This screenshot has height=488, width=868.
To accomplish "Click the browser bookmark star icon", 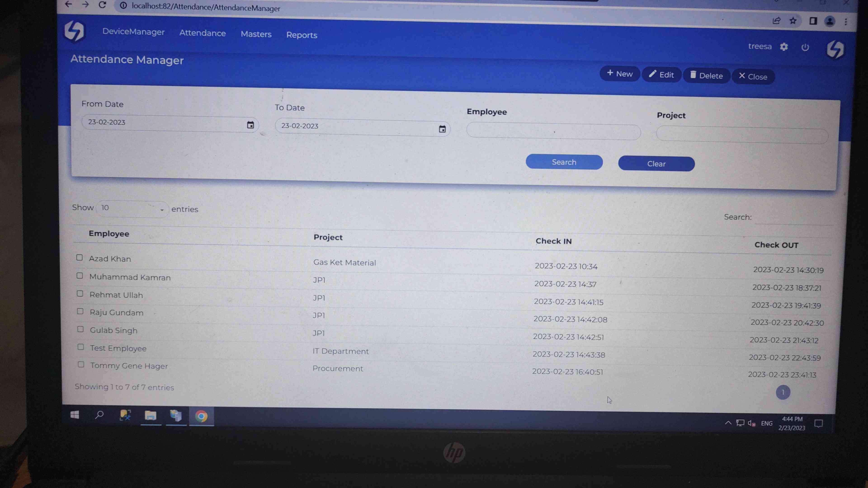I will click(x=793, y=21).
